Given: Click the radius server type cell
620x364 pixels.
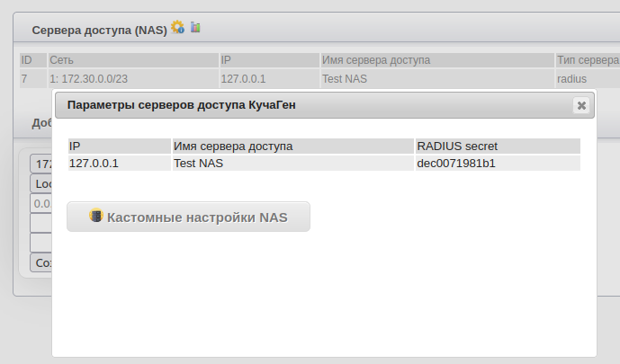Looking at the screenshot, I should tap(571, 78).
